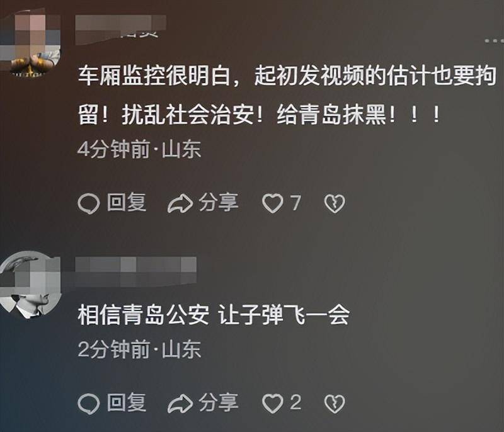Tap the second commenter's avatar
The height and width of the screenshot is (432, 504).
pyautogui.click(x=30, y=285)
